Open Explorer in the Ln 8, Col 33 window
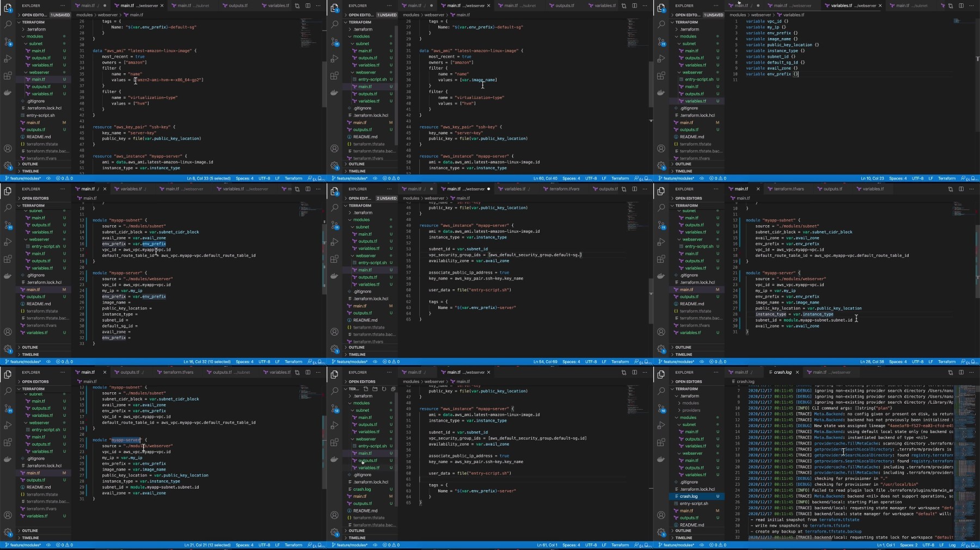Viewport: 980px width, 550px height. pyautogui.click(x=8, y=8)
